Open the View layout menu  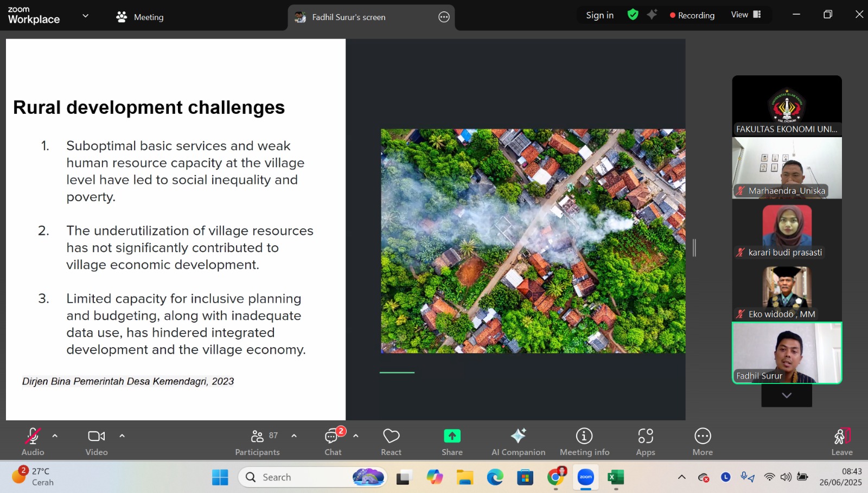coord(746,15)
